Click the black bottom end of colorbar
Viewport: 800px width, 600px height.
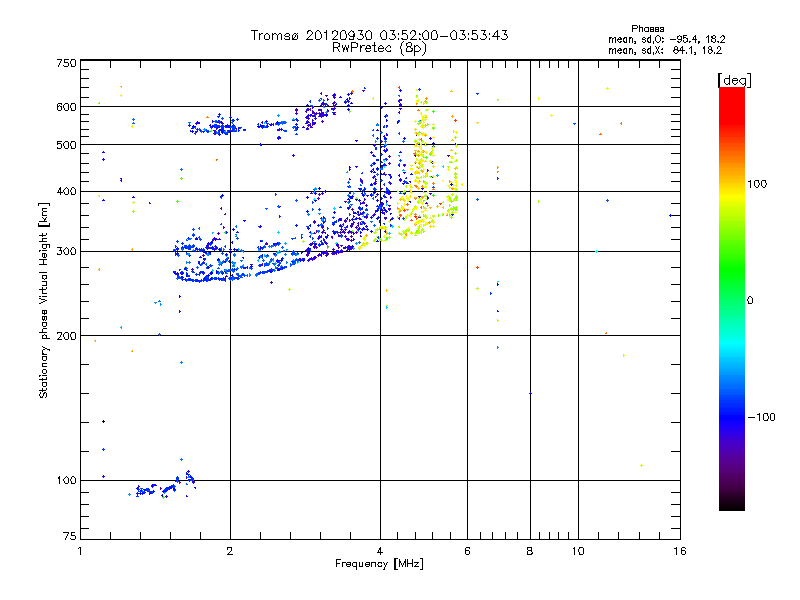tap(732, 505)
